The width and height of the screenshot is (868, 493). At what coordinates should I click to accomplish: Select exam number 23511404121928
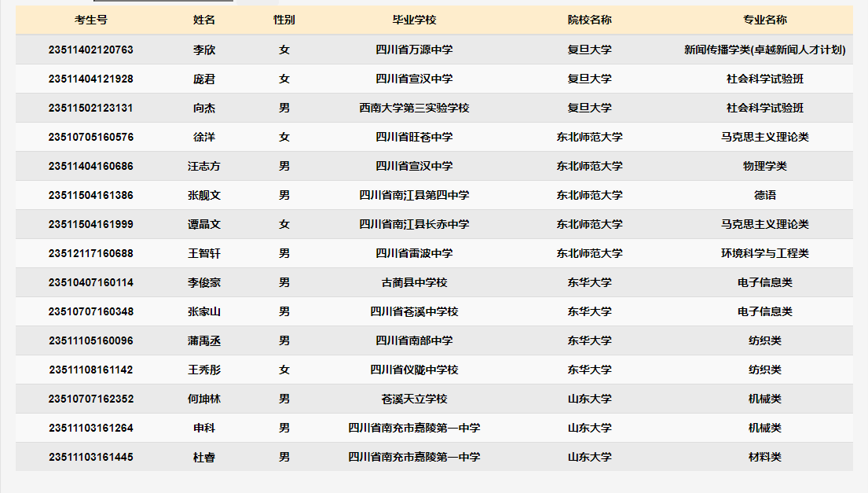click(x=91, y=79)
